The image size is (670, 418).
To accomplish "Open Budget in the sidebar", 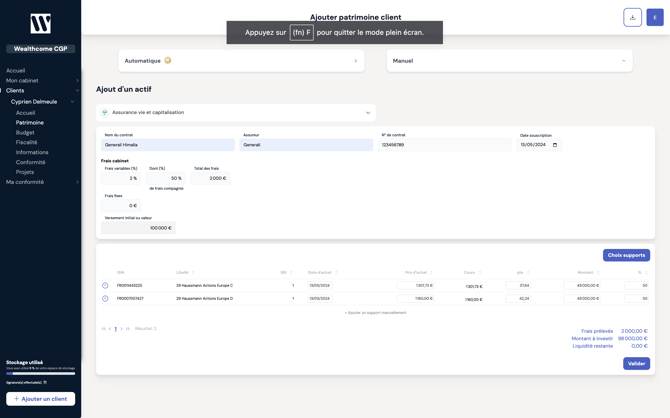I will click(x=25, y=132).
